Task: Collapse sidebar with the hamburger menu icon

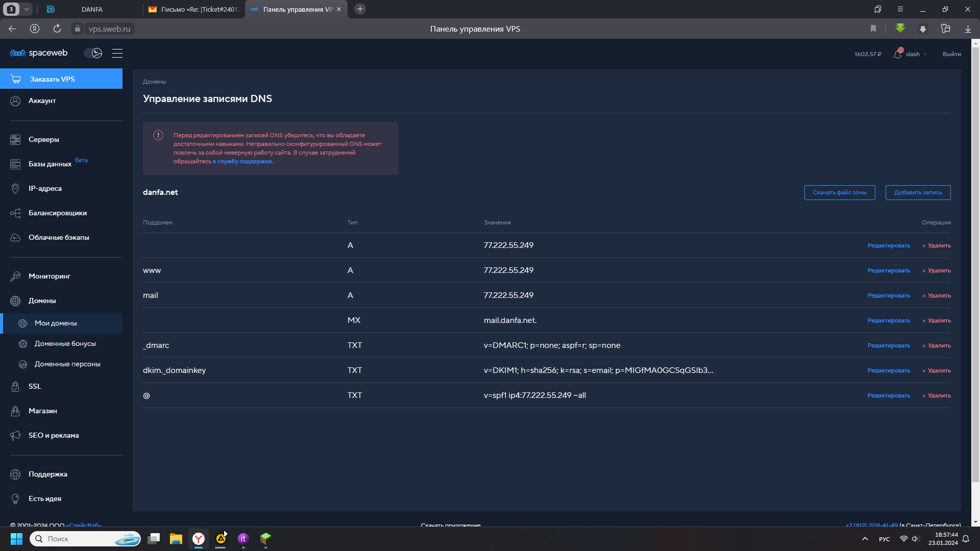Action: tap(117, 53)
